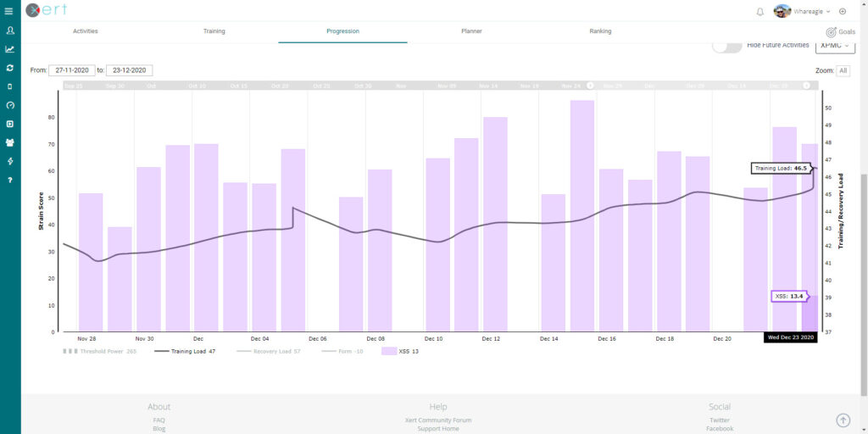Open the From date picker field
Image resolution: width=868 pixels, height=434 pixels.
point(72,70)
